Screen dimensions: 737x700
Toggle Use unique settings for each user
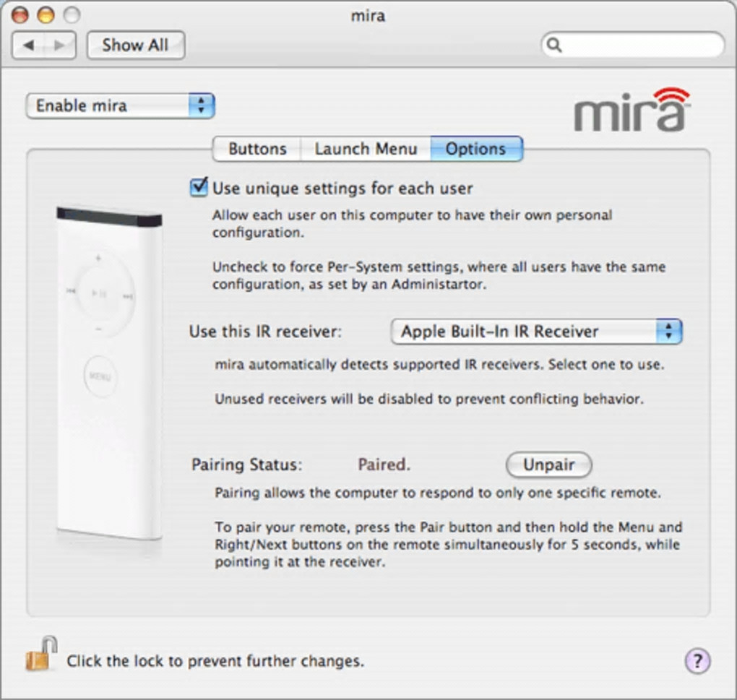(x=199, y=187)
